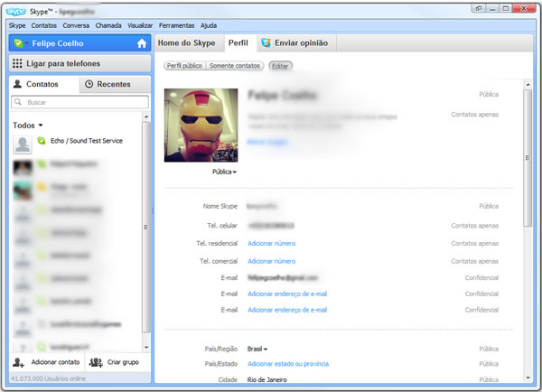Click the Editar button
Viewport: 542px width, 392px height.
point(280,66)
